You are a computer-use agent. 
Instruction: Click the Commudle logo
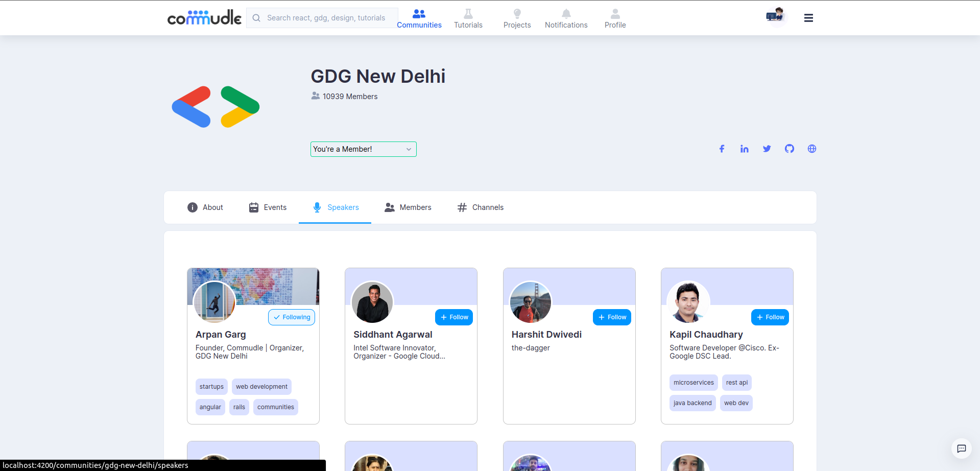(204, 17)
